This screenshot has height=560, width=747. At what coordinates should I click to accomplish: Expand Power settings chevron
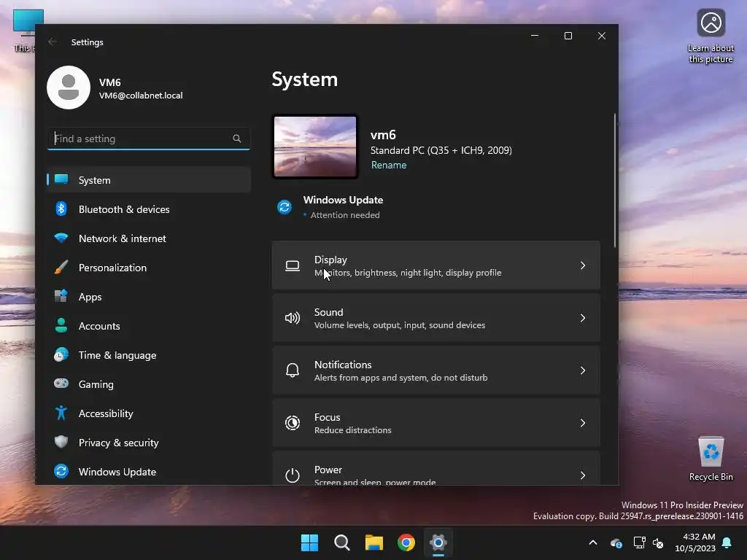pos(583,475)
